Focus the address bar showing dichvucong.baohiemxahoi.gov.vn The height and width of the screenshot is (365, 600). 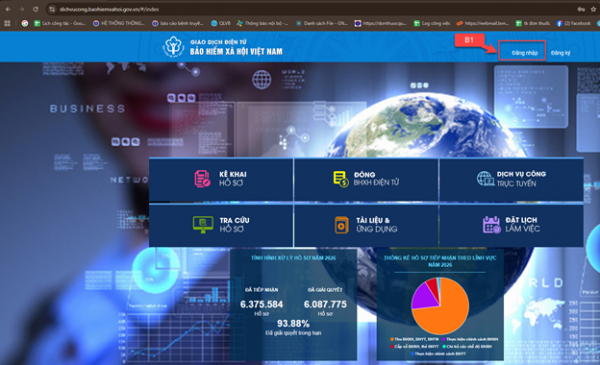pyautogui.click(x=109, y=9)
